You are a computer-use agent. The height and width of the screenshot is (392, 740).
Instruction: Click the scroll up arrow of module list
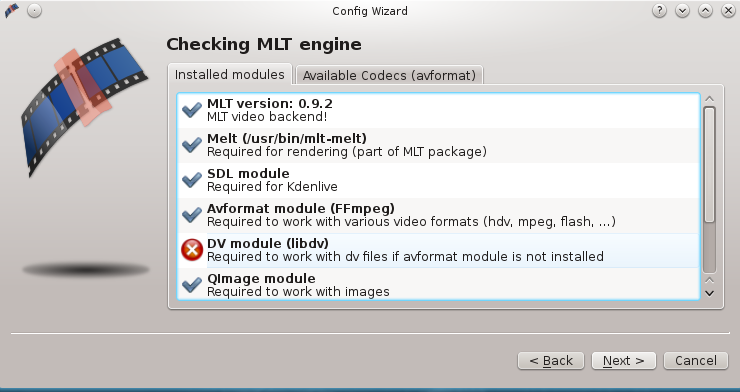pos(709,99)
